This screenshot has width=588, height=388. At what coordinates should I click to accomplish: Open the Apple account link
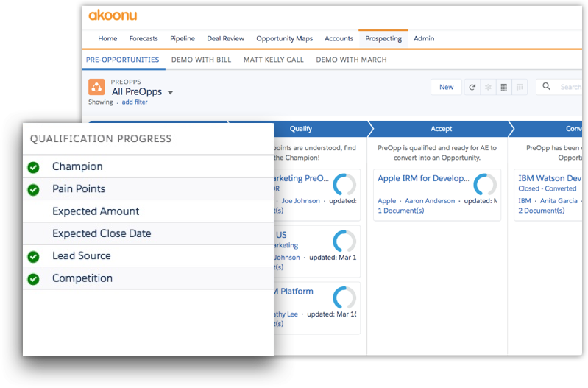click(386, 201)
